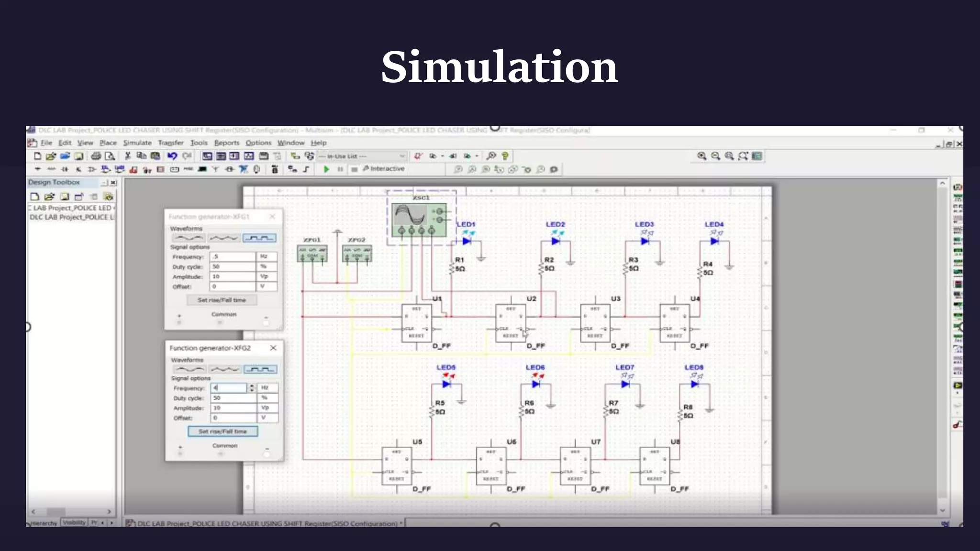Click the blue Undo arrow

(172, 156)
